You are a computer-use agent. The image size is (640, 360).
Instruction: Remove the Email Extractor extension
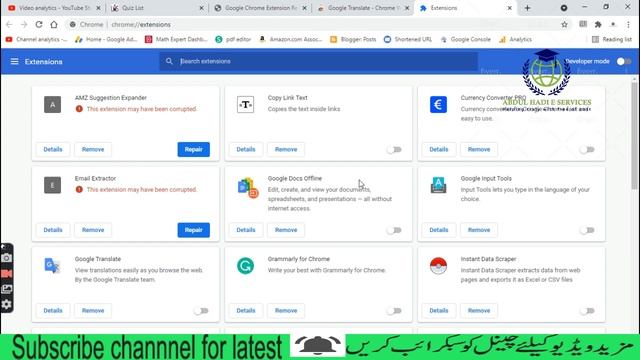click(x=93, y=230)
